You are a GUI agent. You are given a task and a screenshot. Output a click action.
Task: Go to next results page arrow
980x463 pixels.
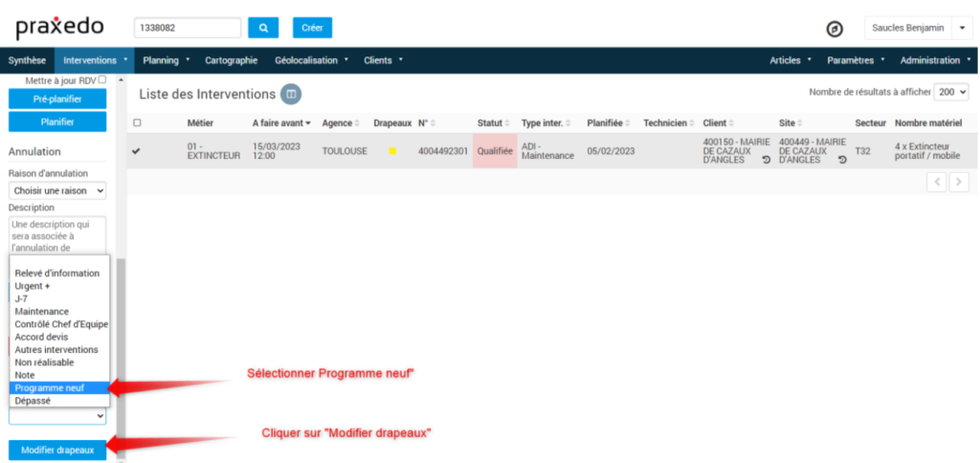pos(959,182)
